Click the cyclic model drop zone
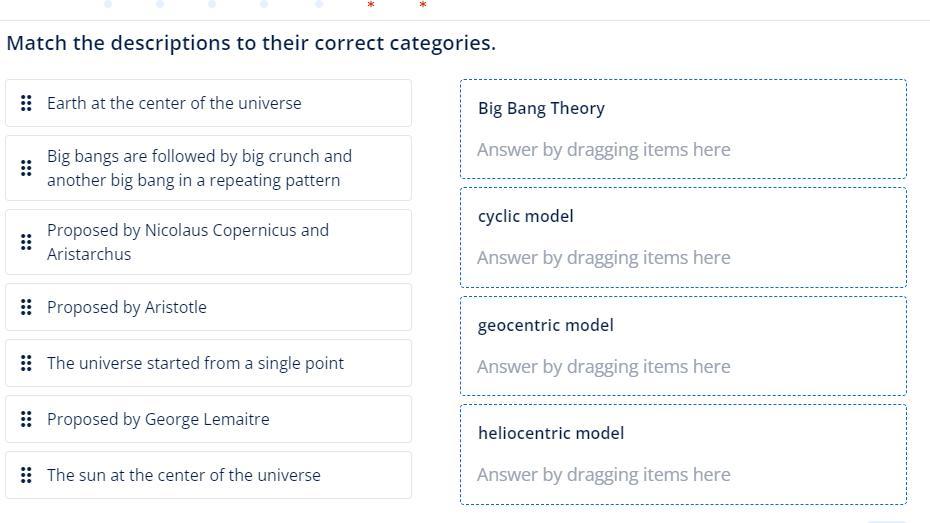The image size is (930, 523). [x=683, y=237]
